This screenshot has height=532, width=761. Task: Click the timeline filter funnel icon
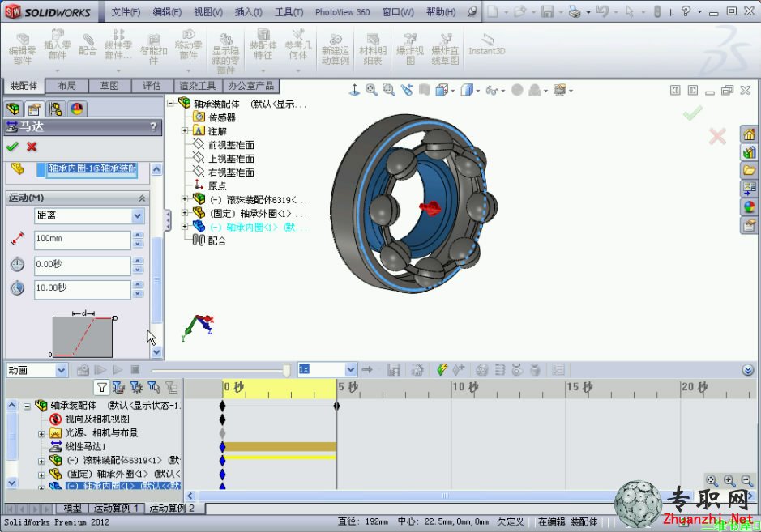pos(101,387)
